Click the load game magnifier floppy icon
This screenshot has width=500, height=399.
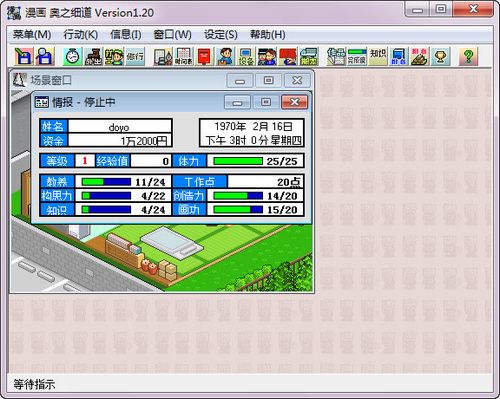pos(45,56)
